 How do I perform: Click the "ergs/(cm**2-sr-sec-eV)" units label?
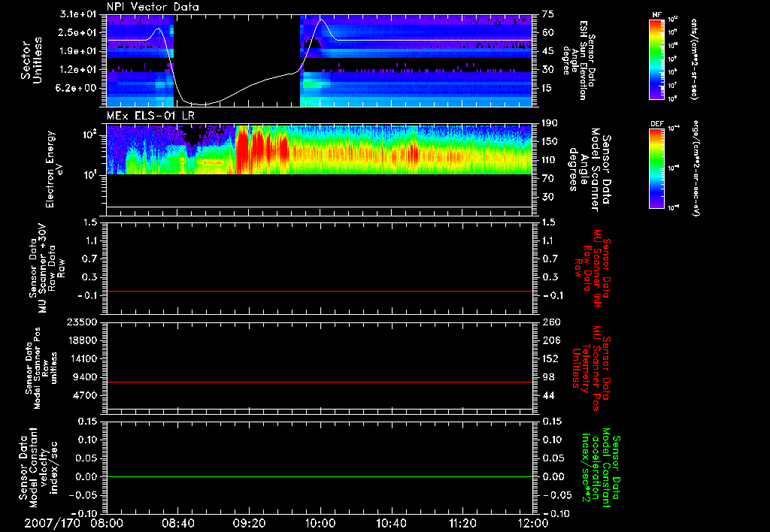click(x=696, y=168)
